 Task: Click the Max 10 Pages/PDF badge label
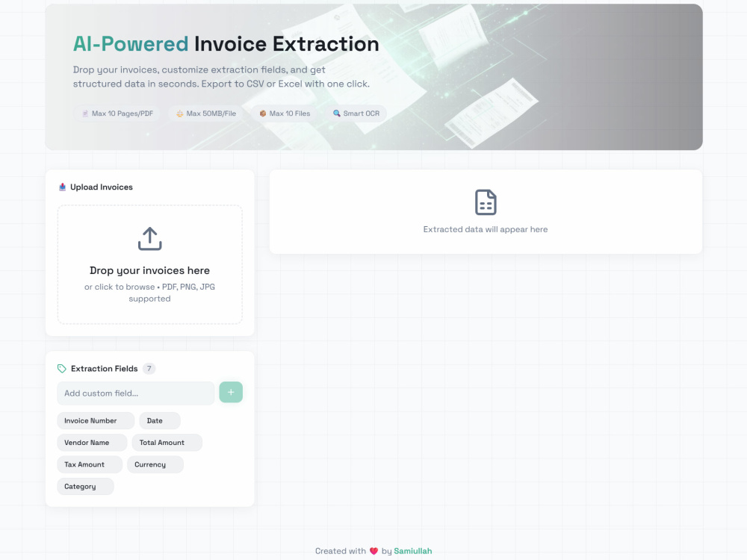point(123,113)
